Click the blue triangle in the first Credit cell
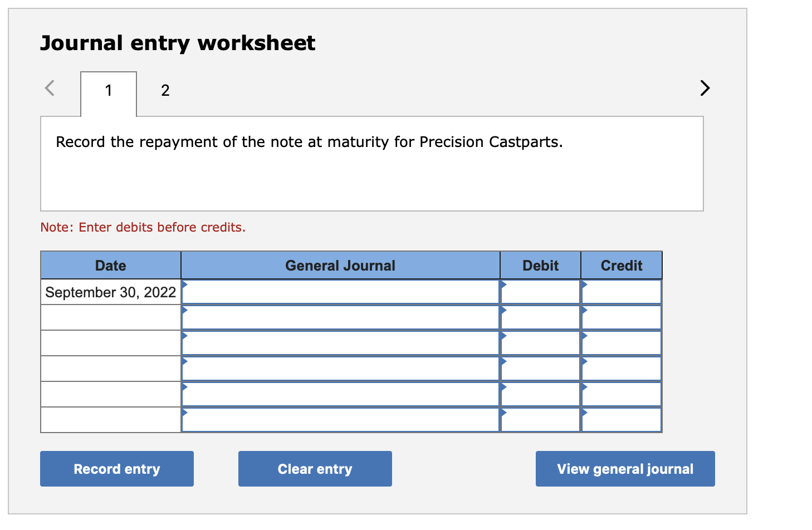Screen dimensions: 812x530 [584, 285]
